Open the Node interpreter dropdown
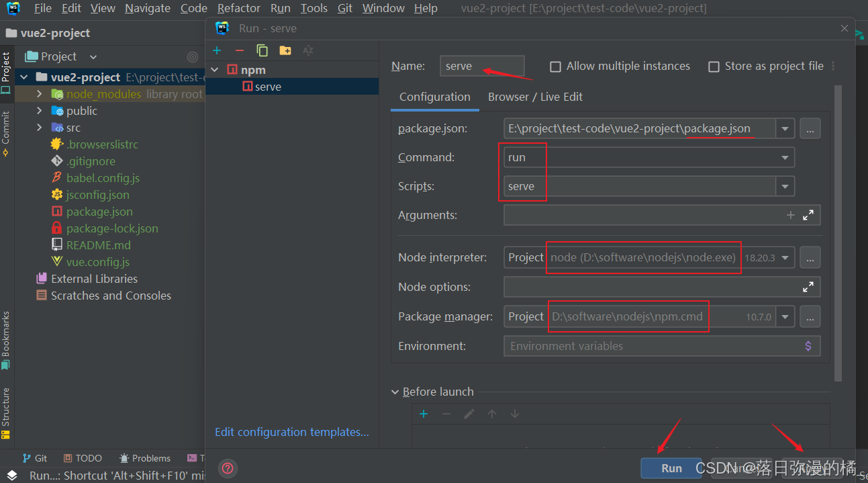This screenshot has height=483, width=868. [785, 257]
